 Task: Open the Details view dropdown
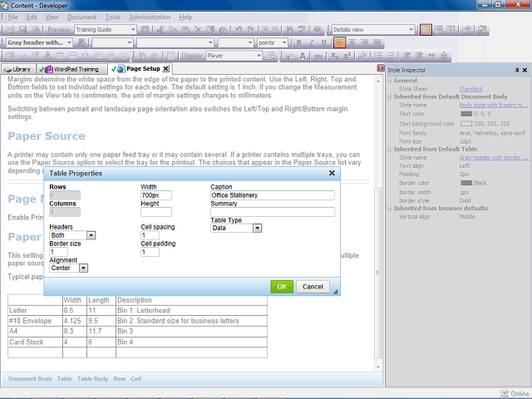411,30
